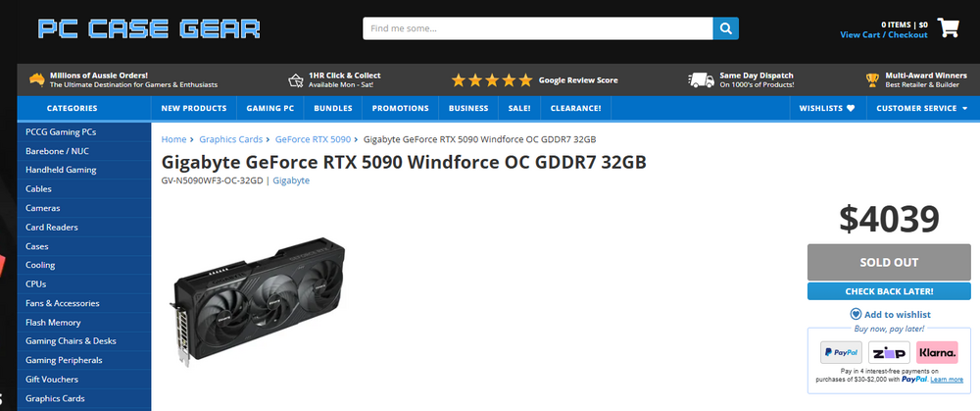The height and width of the screenshot is (411, 980).
Task: Go to the Clearance! section
Action: [576, 108]
